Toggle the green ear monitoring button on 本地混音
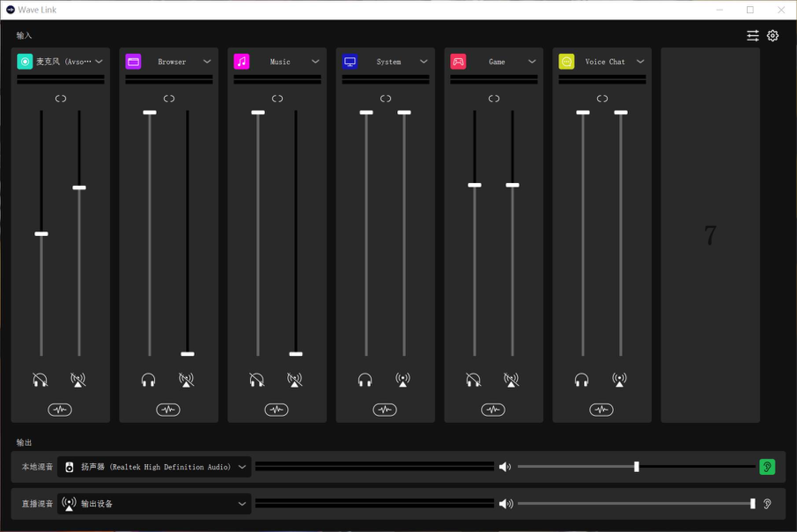This screenshot has width=797, height=532. coord(767,467)
